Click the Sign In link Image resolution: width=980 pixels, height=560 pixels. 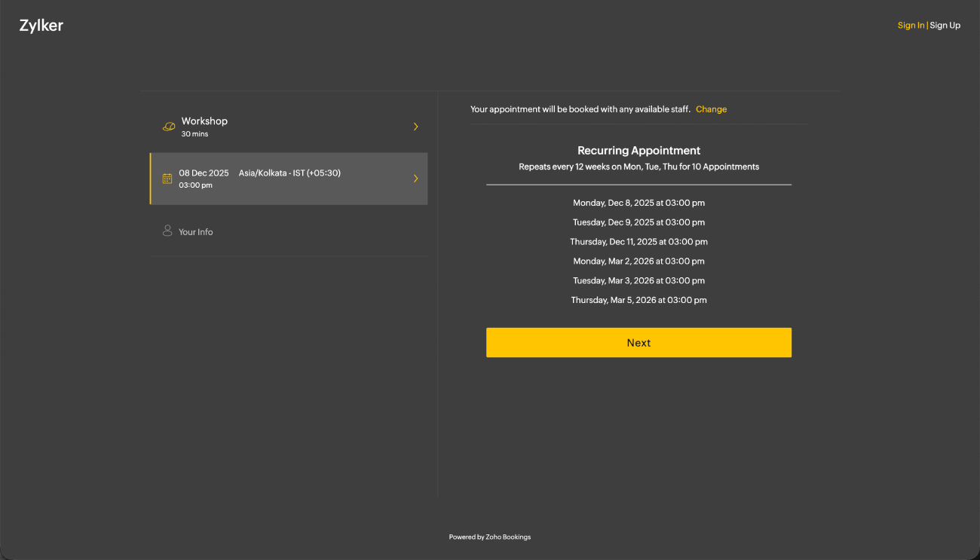911,26
